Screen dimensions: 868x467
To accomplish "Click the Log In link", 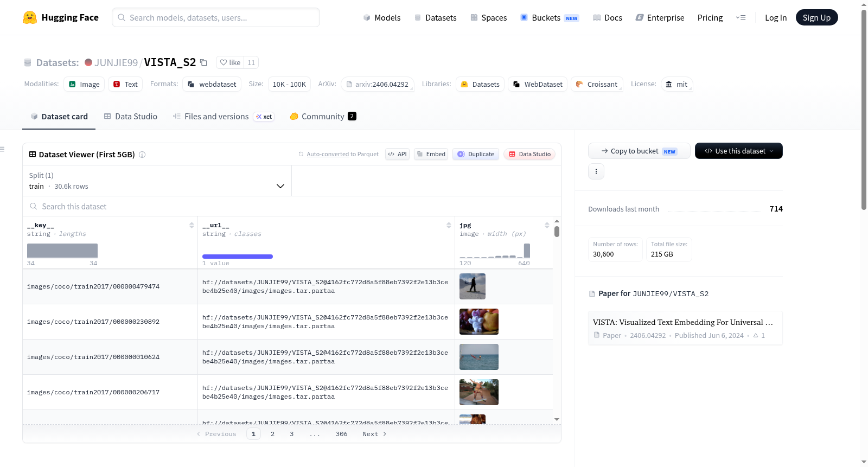I will click(x=776, y=18).
